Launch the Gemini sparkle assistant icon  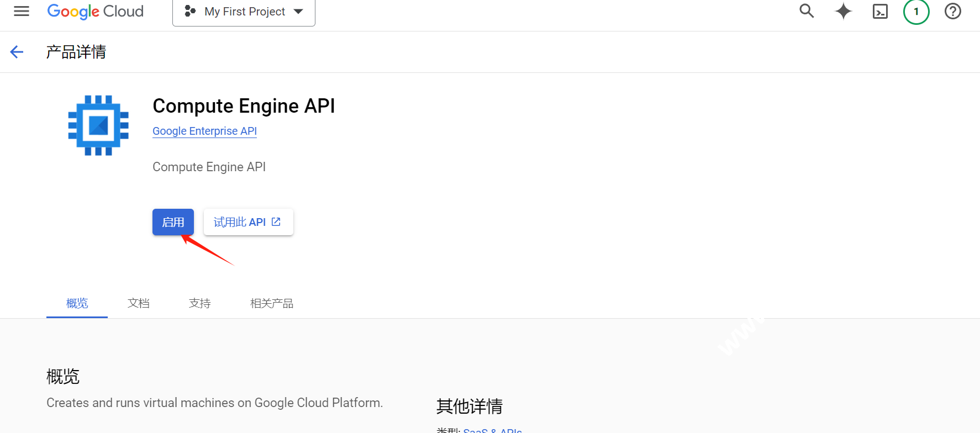843,11
